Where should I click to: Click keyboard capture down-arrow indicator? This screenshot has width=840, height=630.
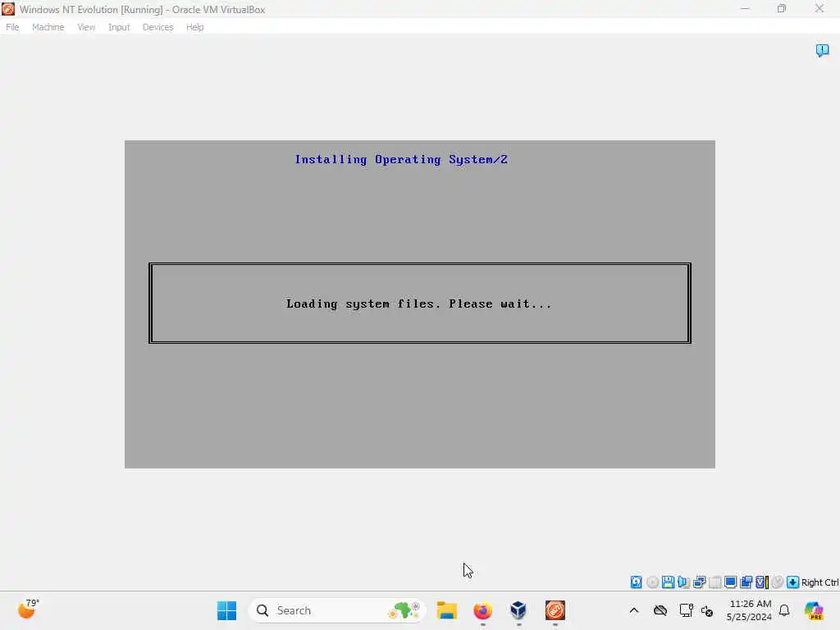[793, 582]
